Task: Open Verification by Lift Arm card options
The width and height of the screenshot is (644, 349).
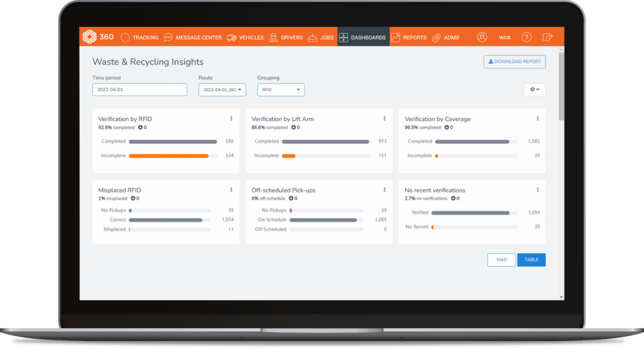Action: coord(384,119)
